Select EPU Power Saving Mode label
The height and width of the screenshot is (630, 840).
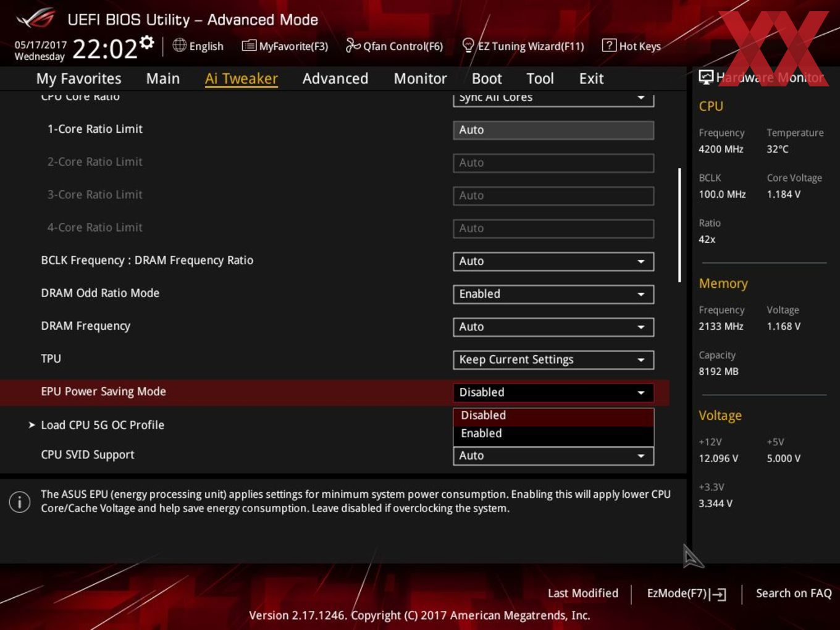tap(103, 392)
